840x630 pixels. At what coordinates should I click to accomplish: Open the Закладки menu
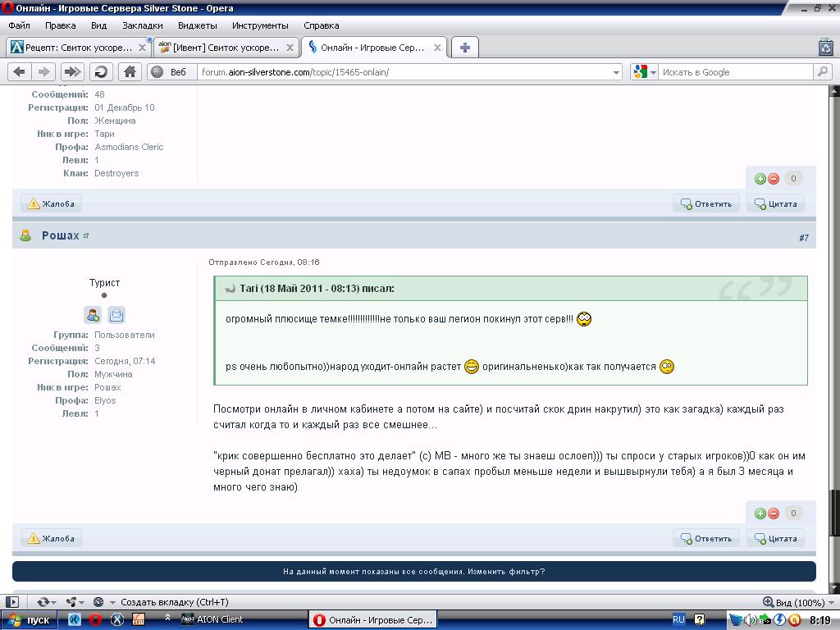pos(143,25)
